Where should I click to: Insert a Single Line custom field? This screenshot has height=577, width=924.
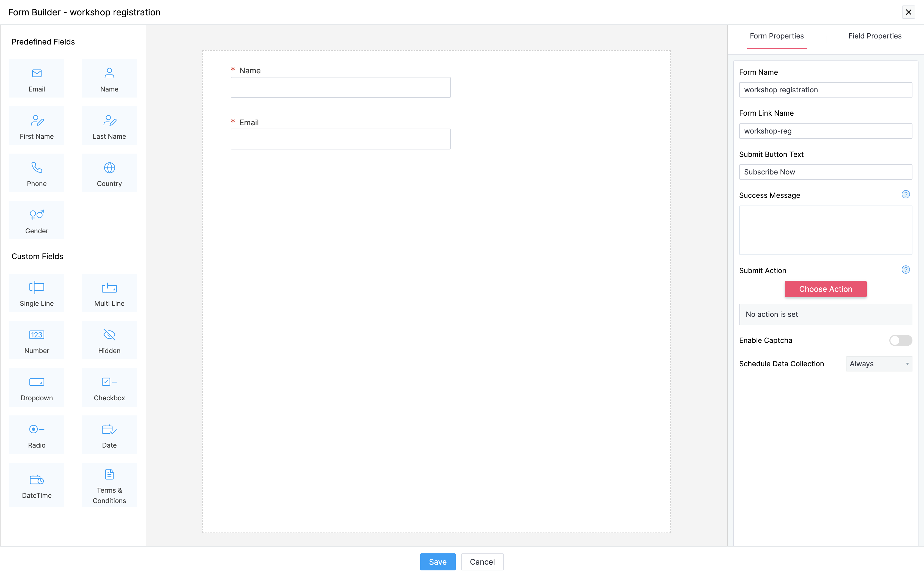point(37,293)
